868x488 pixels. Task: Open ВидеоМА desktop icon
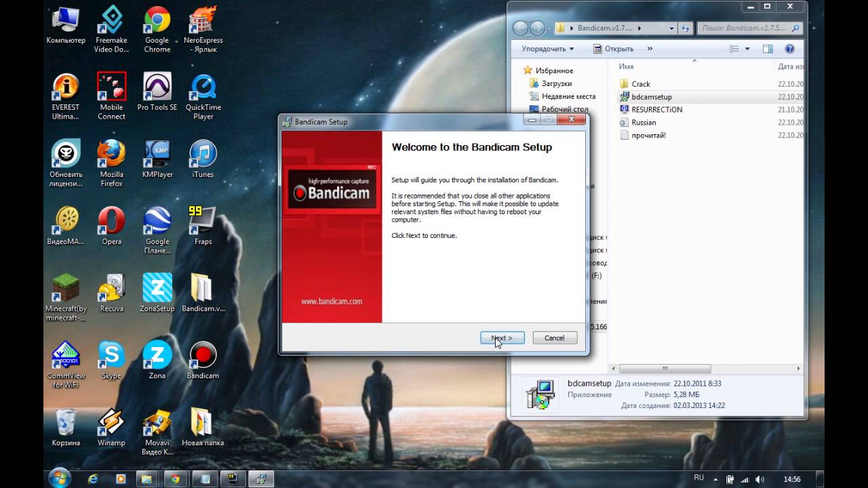(x=66, y=226)
